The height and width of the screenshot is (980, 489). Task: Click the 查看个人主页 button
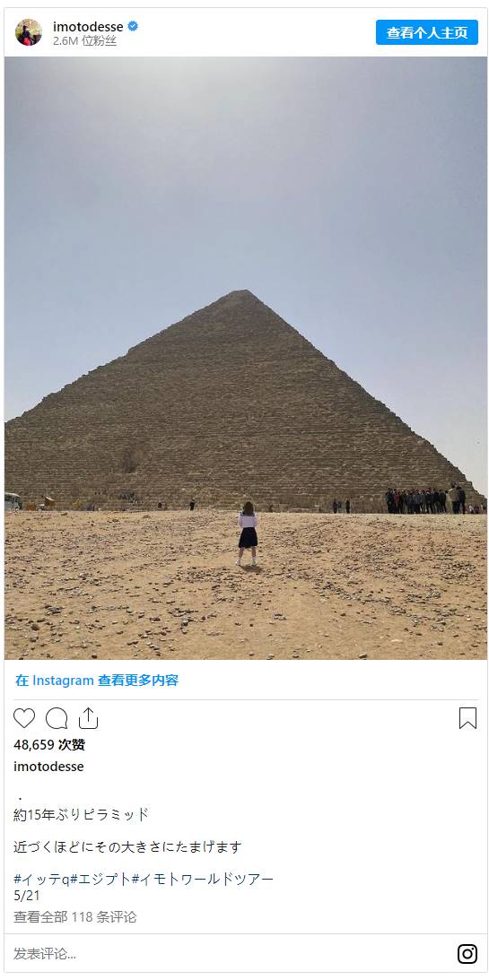coord(427,32)
